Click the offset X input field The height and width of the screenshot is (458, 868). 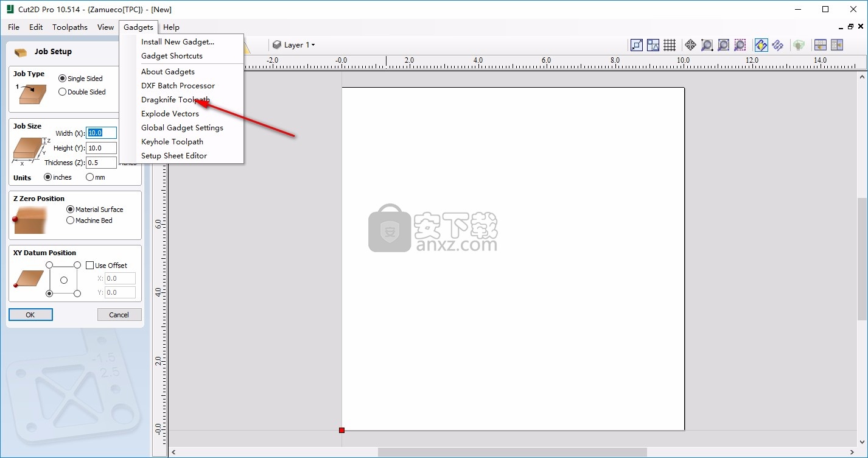tap(120, 278)
